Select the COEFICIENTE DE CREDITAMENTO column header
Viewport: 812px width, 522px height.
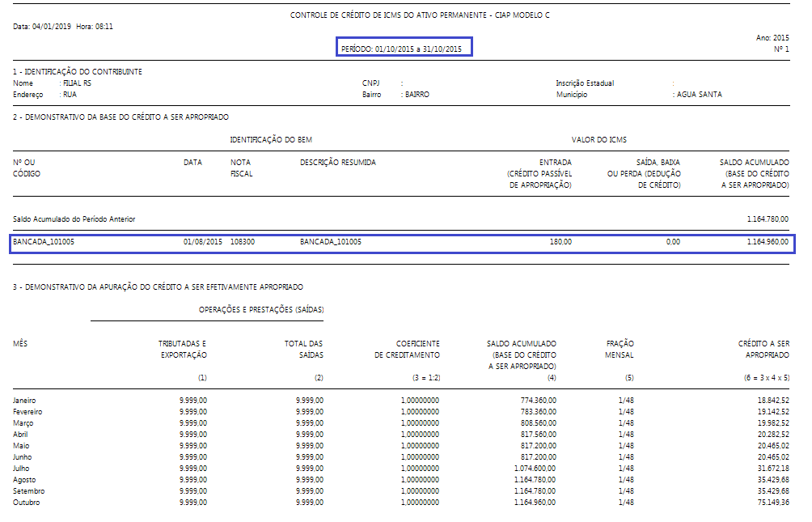[417, 349]
